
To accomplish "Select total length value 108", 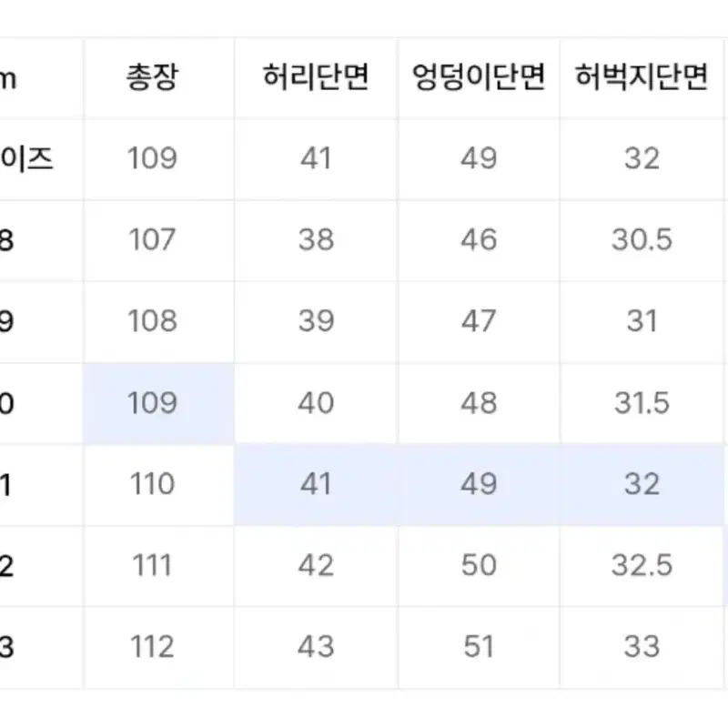I will coord(152,321).
